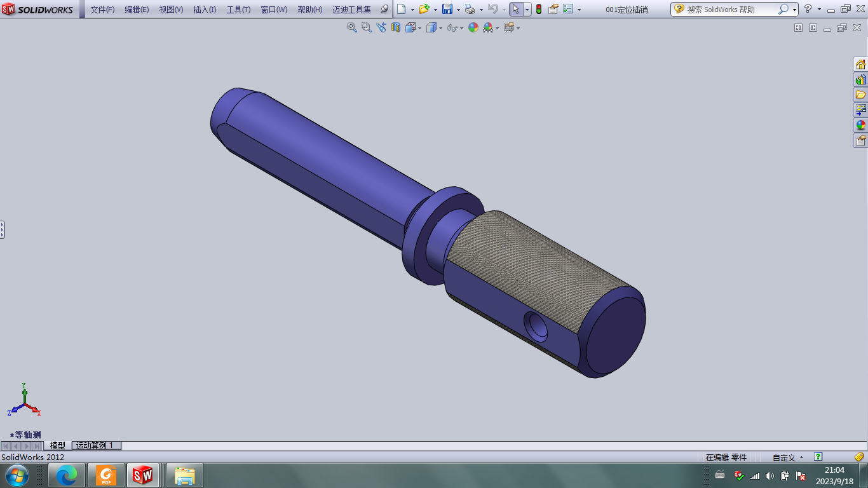This screenshot has height=488, width=868.
Task: Click the Previous View icon
Action: click(381, 27)
